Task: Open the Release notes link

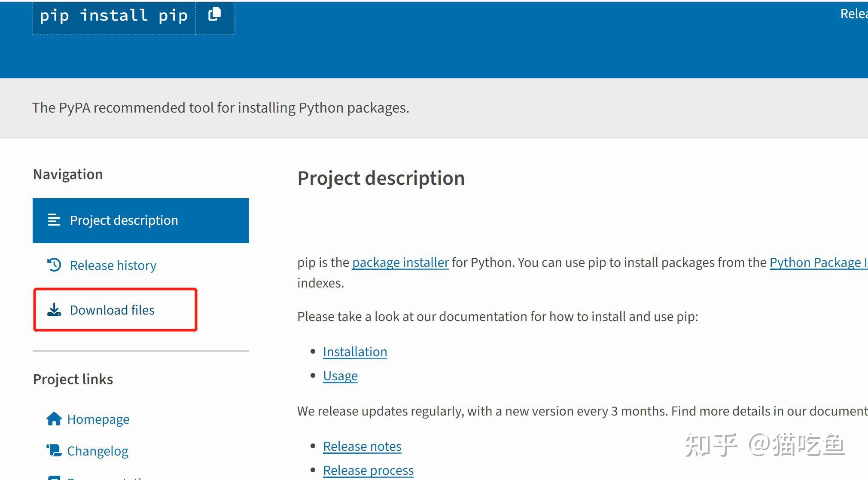Action: 362,446
